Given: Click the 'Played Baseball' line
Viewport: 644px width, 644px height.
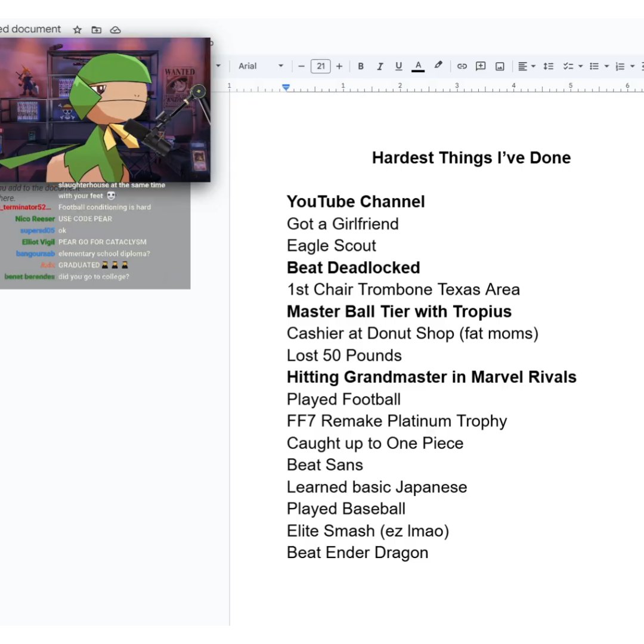Looking at the screenshot, I should tap(346, 509).
